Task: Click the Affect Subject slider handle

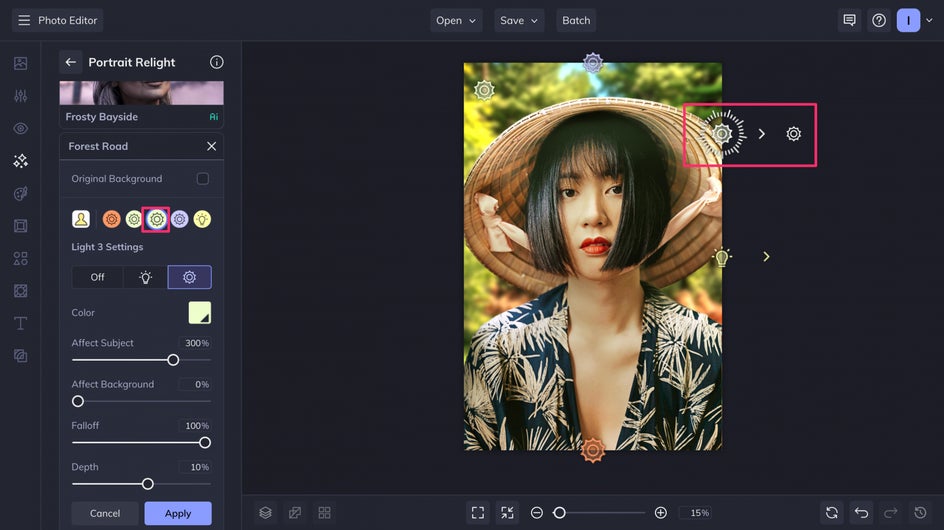Action: pos(173,360)
